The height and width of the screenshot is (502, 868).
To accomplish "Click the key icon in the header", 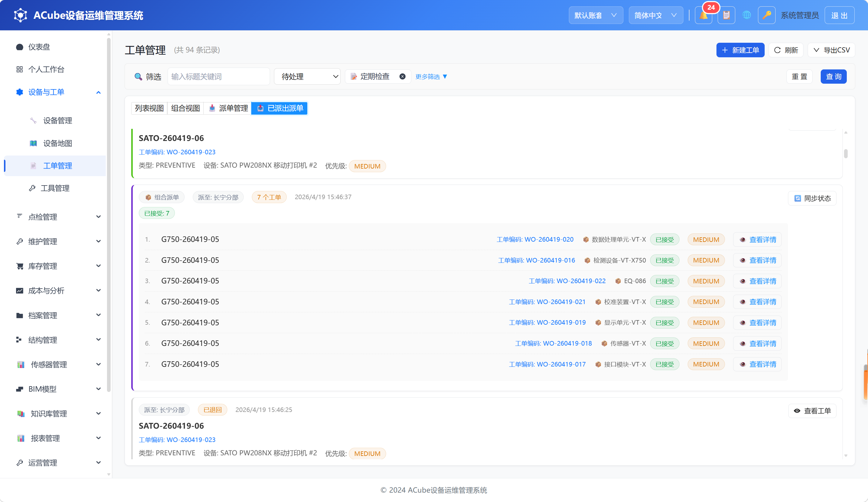I will click(x=766, y=15).
